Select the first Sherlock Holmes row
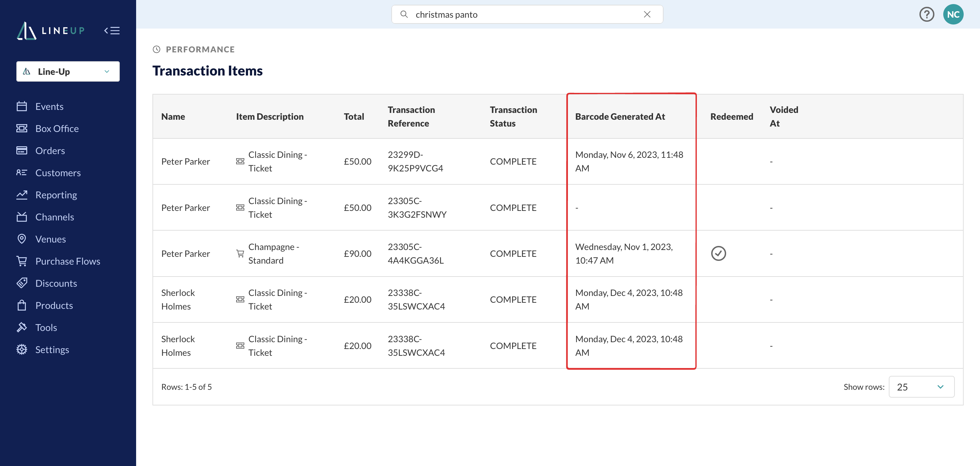This screenshot has height=466, width=980. point(557,299)
